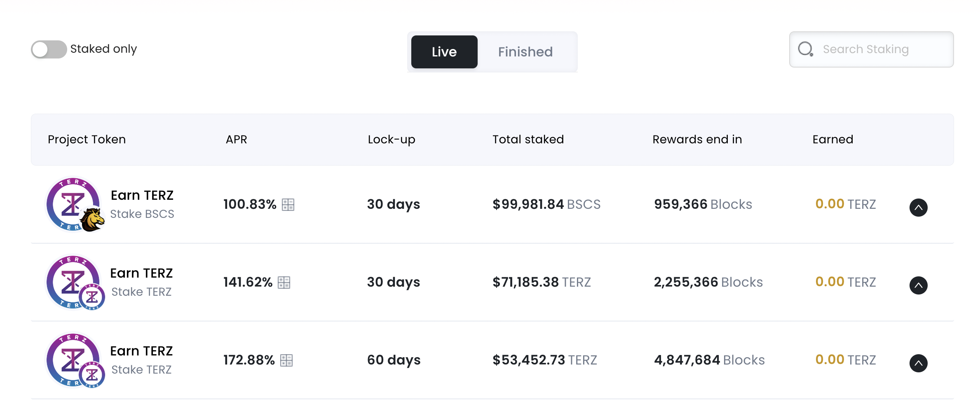Click Earn TERZ title in Stake BSCS row
The width and height of the screenshot is (980, 416).
[x=142, y=195]
